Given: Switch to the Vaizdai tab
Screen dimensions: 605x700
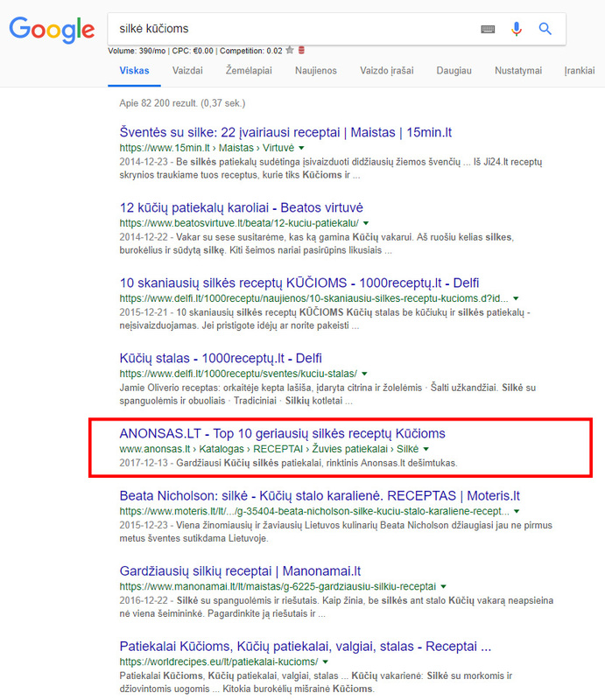Looking at the screenshot, I should coord(187,71).
